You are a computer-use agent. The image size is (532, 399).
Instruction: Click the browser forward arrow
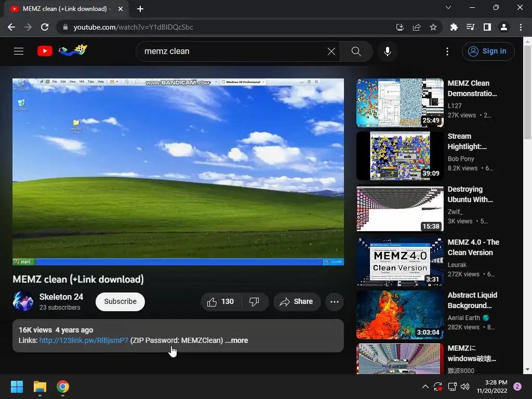pos(28,27)
